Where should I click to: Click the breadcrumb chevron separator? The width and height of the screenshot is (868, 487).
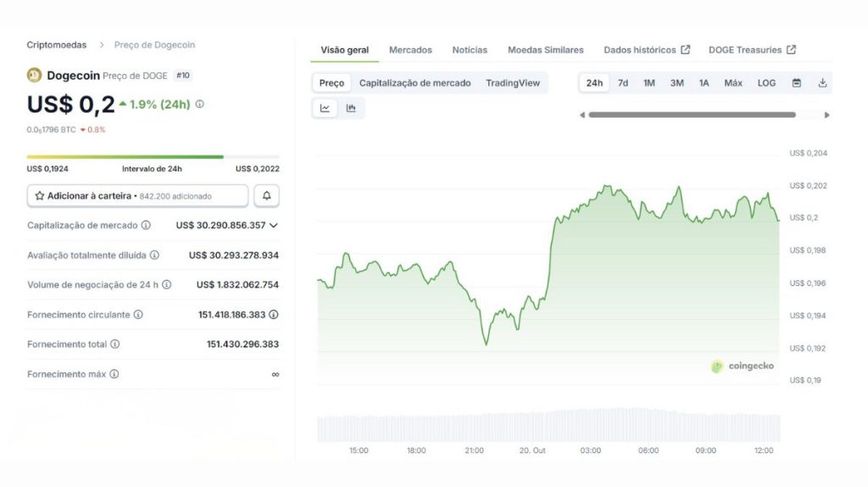[102, 45]
